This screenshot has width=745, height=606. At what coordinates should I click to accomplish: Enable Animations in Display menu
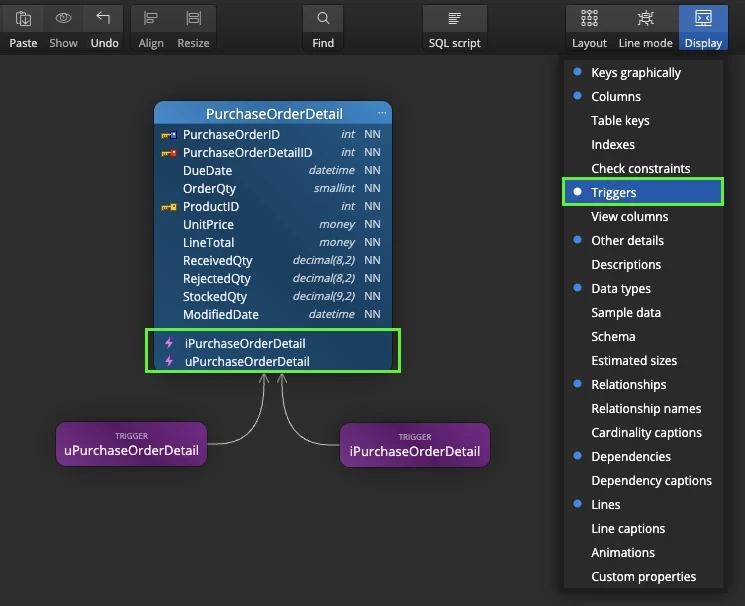point(643,552)
